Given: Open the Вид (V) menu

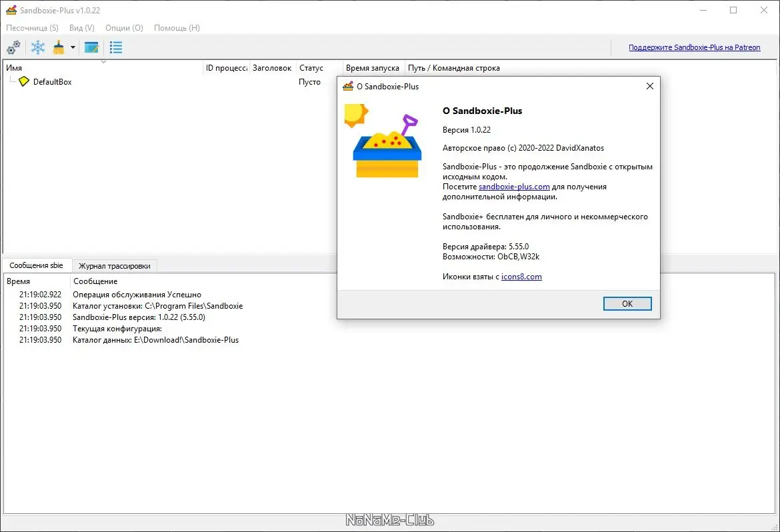Looking at the screenshot, I should pos(81,28).
